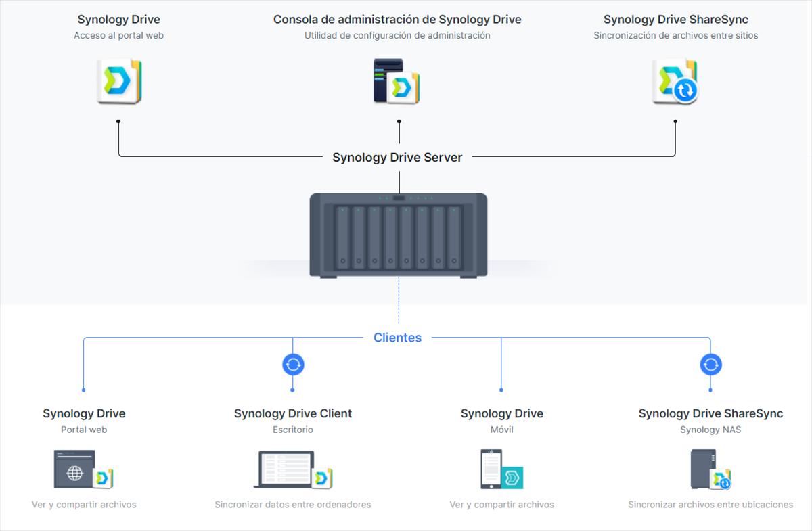
Task: Click the 'Clientes' label
Action: (x=397, y=338)
